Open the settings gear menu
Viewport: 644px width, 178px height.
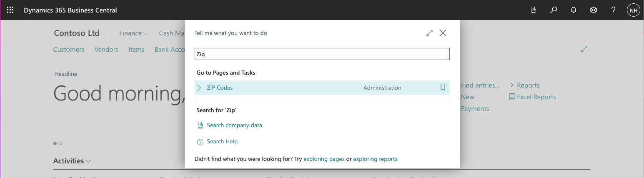coord(594,10)
